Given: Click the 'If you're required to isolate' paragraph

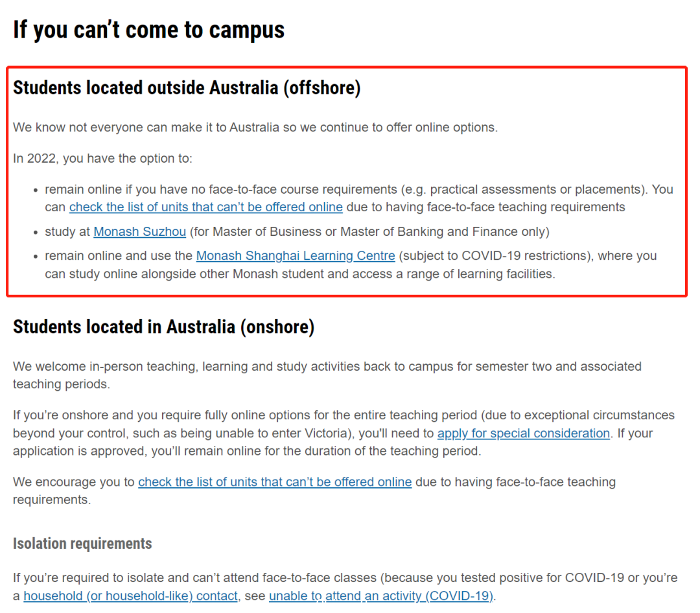Looking at the screenshot, I should 345,586.
